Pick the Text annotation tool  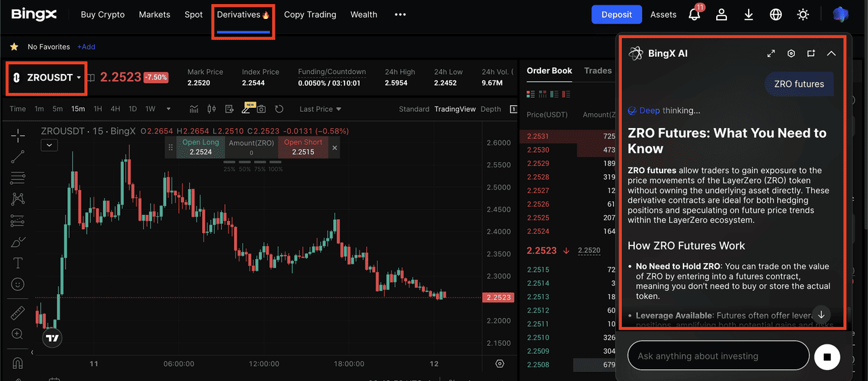(18, 263)
